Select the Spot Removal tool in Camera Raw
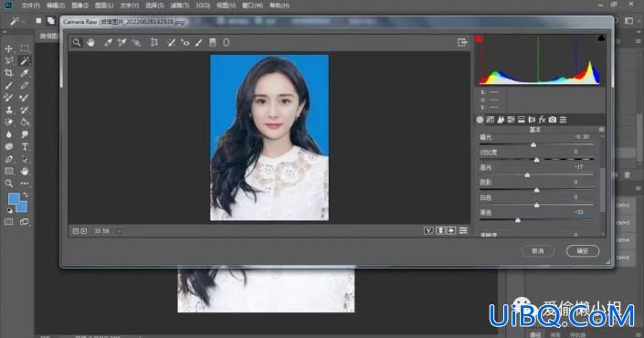The height and width of the screenshot is (338, 644). pos(171,42)
